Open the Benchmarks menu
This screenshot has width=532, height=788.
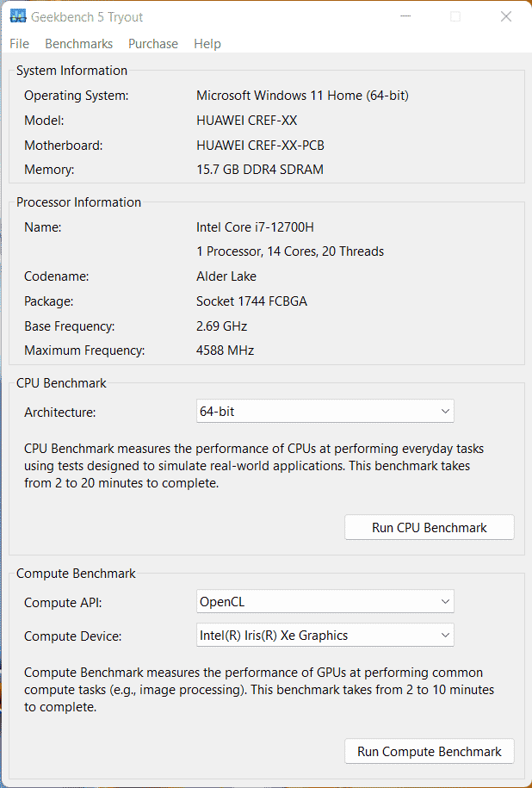[78, 44]
